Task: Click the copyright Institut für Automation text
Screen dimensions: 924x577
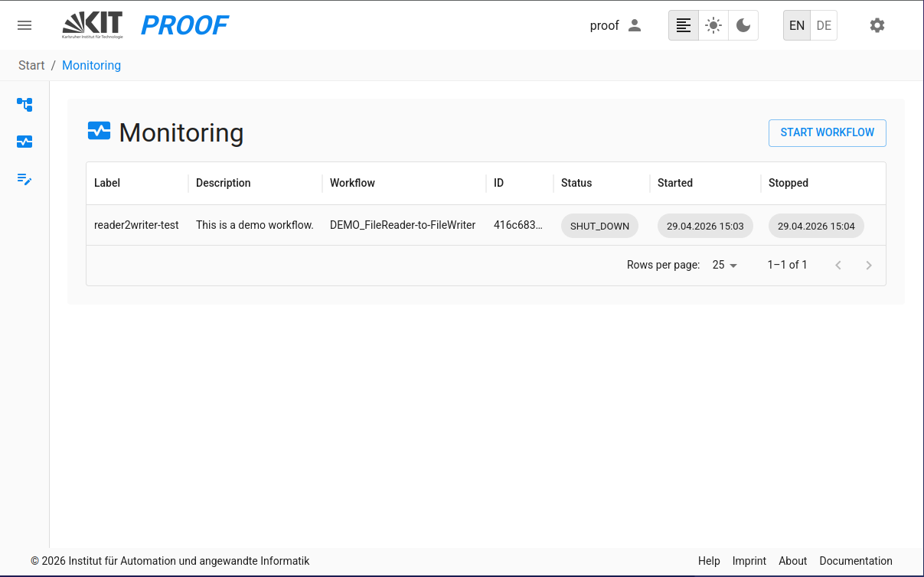Action: point(170,561)
